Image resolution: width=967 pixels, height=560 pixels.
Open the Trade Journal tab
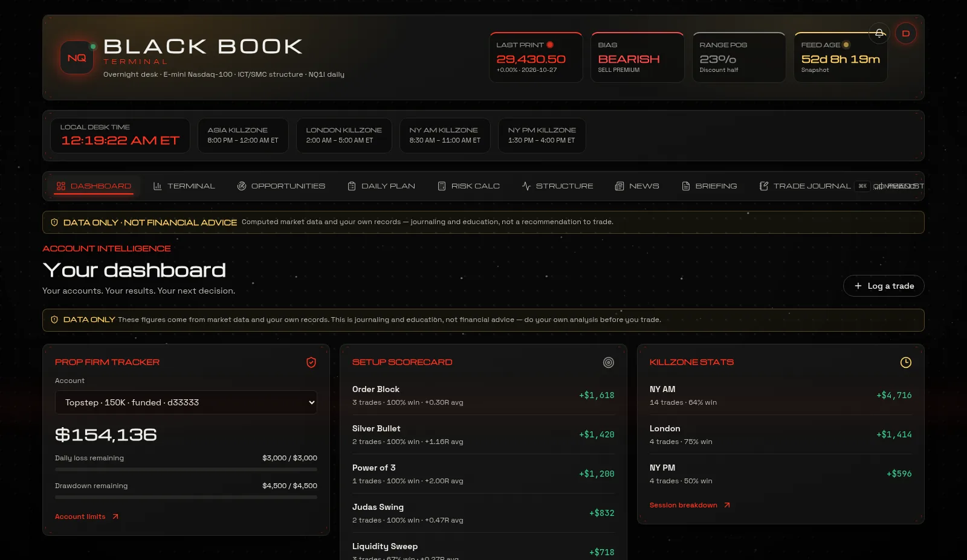(x=805, y=186)
